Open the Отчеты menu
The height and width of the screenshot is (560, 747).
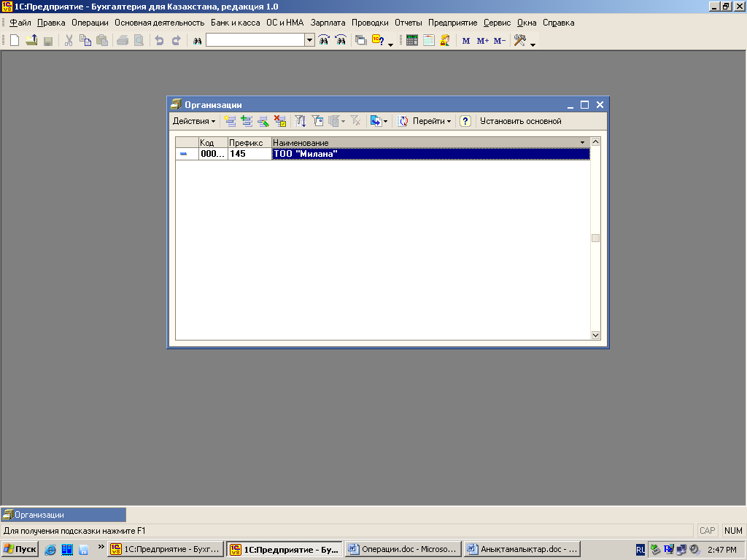coord(409,23)
